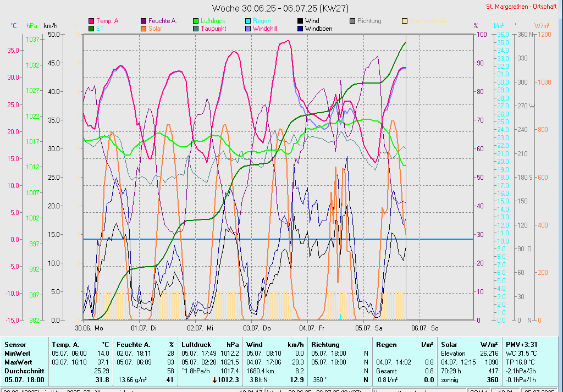Click the minimum temperature value 14.0
The height and width of the screenshot is (392, 563).
103,354
